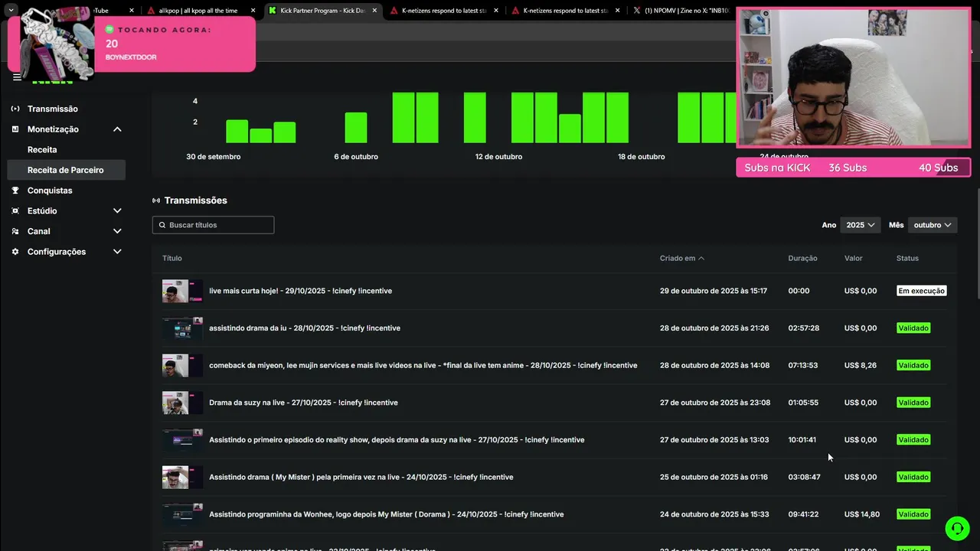Click the 07:13:53 duration cell
The image size is (980, 551).
[803, 365]
